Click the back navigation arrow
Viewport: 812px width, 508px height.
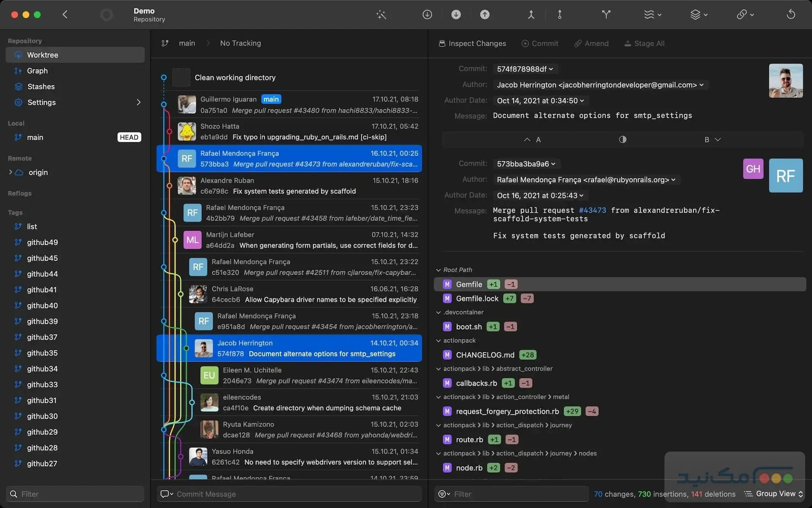click(x=65, y=14)
